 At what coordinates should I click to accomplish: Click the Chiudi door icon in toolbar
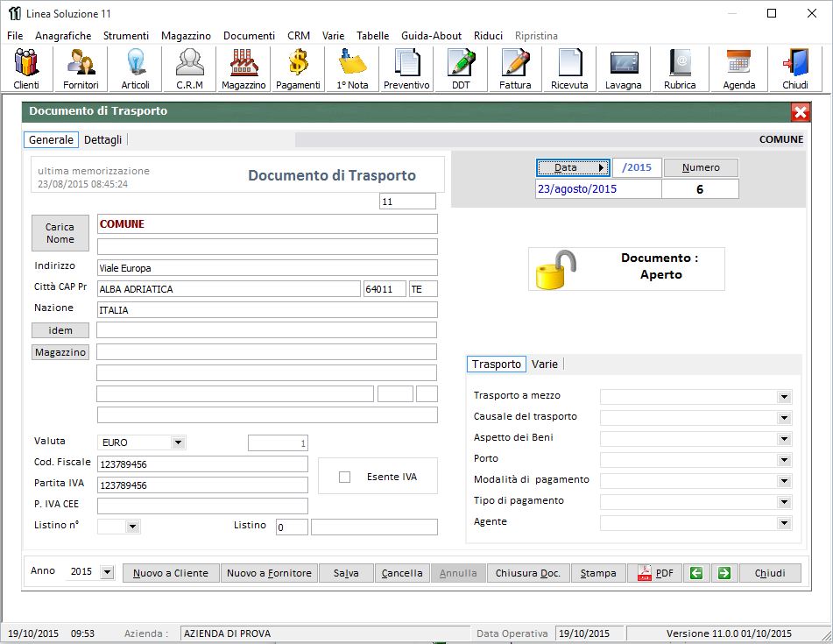point(795,68)
